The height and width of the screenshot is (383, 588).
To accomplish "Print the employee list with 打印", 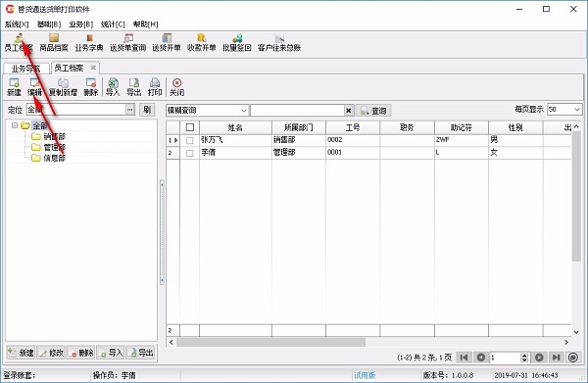I will click(155, 87).
